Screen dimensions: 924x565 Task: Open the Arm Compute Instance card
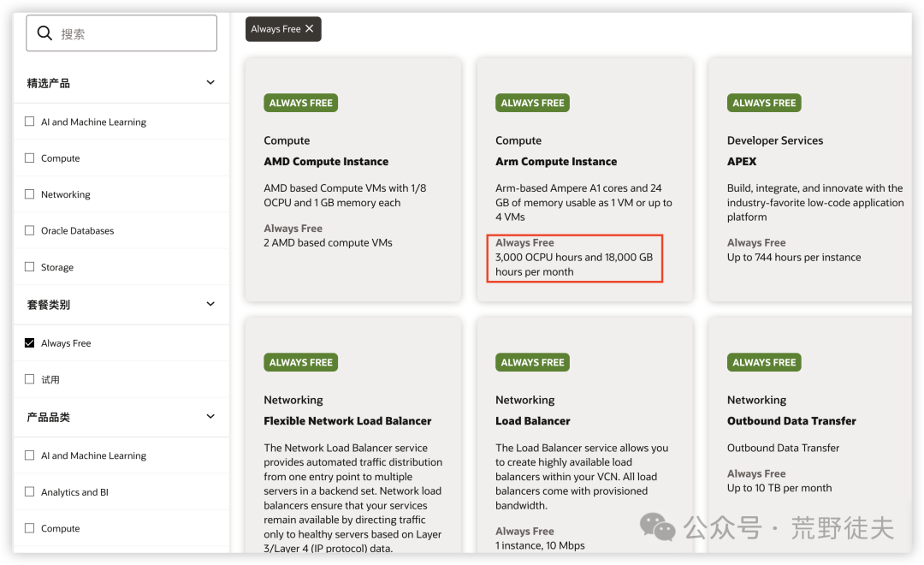(556, 161)
